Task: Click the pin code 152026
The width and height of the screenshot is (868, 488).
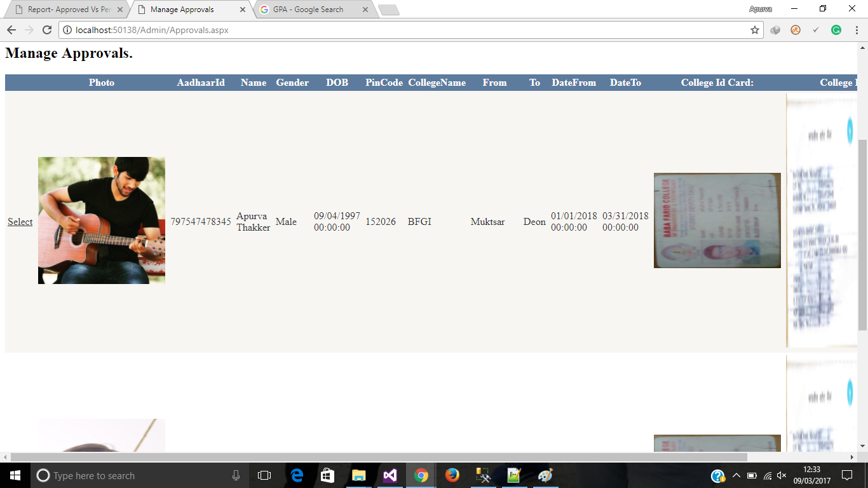Action: [381, 222]
